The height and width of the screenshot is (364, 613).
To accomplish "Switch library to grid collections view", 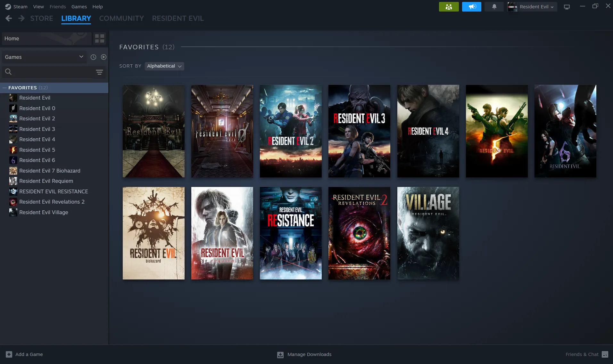I will pos(100,38).
